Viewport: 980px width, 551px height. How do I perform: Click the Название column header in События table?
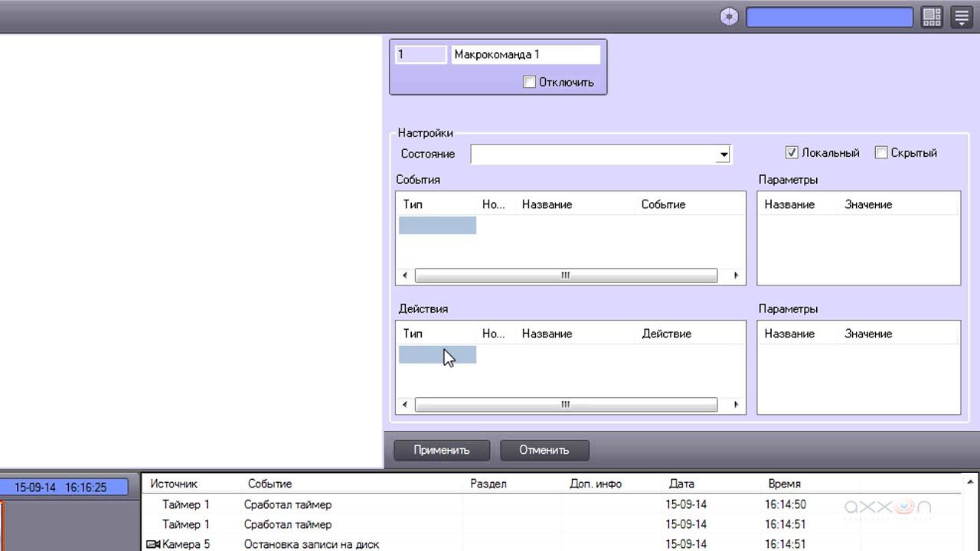tap(547, 204)
